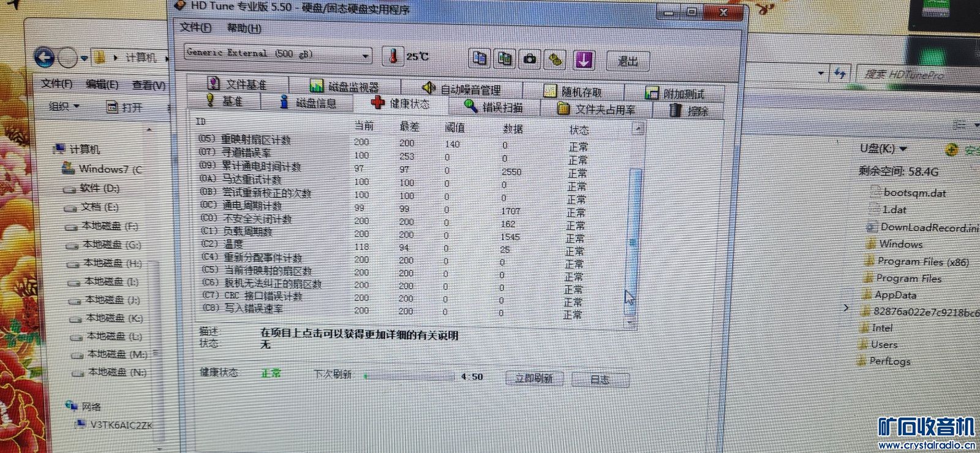Click the SMART list scroll down arrow
Image resolution: width=980 pixels, height=453 pixels.
click(630, 322)
